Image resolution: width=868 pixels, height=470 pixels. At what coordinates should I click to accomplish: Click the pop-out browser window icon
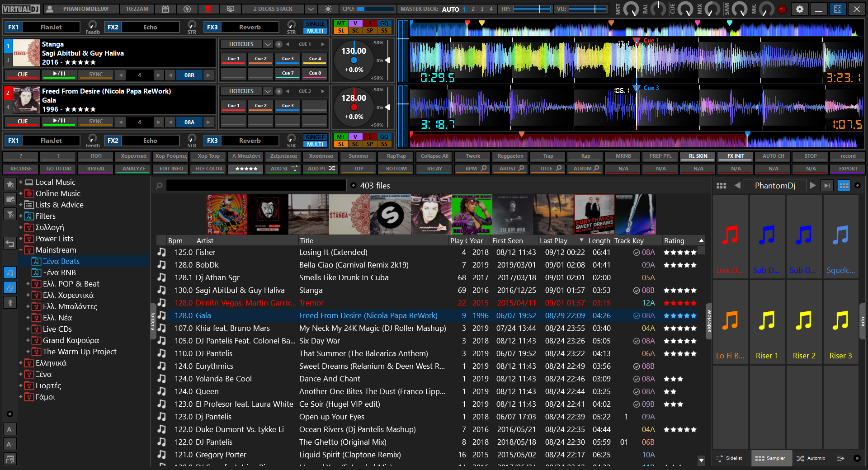10,459
